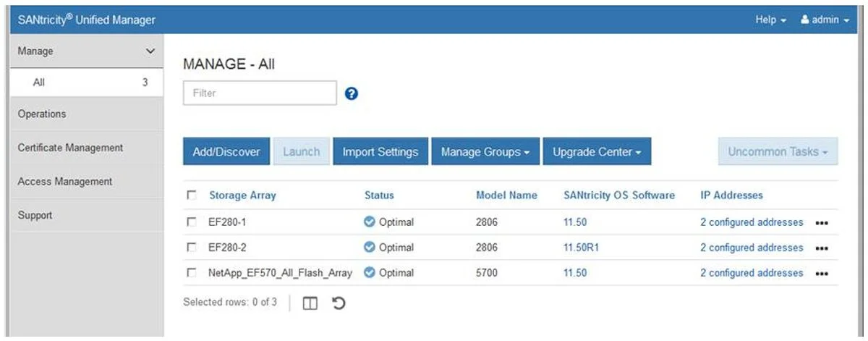Viewport: 868px width, 341px height.
Task: Click the EF280-1 storage array name
Action: (227, 222)
